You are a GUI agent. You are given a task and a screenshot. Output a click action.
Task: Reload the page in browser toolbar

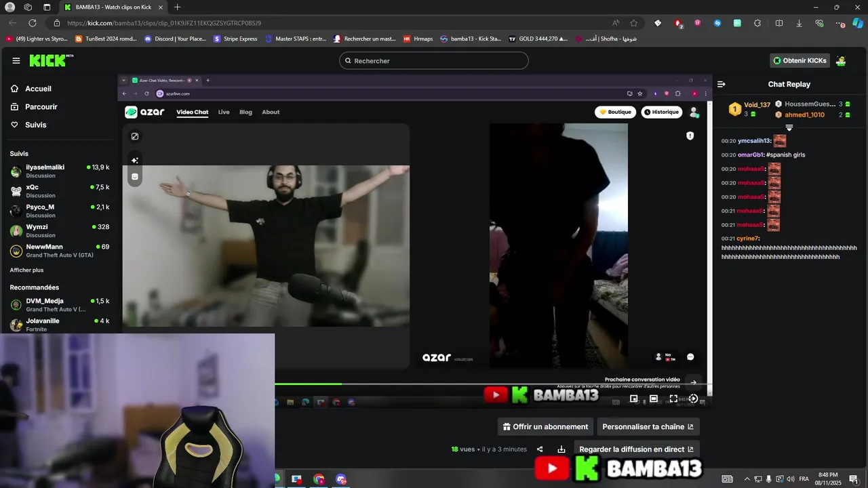33,23
